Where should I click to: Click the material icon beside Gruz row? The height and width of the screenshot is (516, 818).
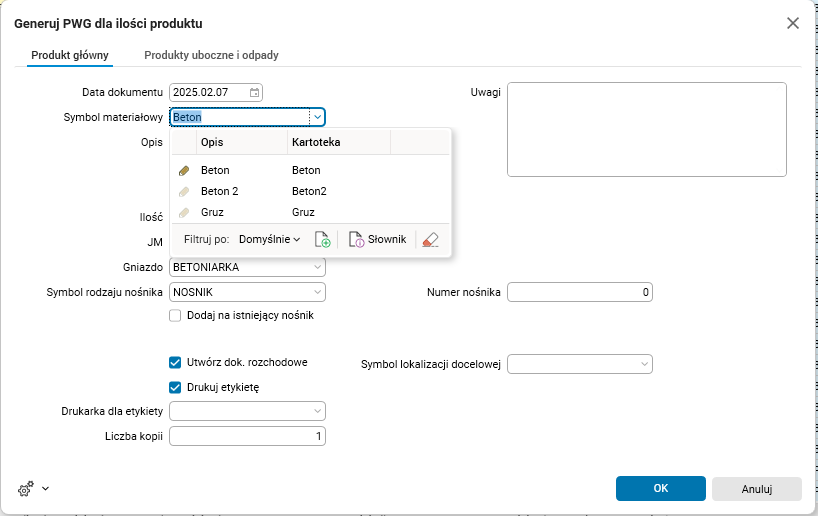point(184,212)
